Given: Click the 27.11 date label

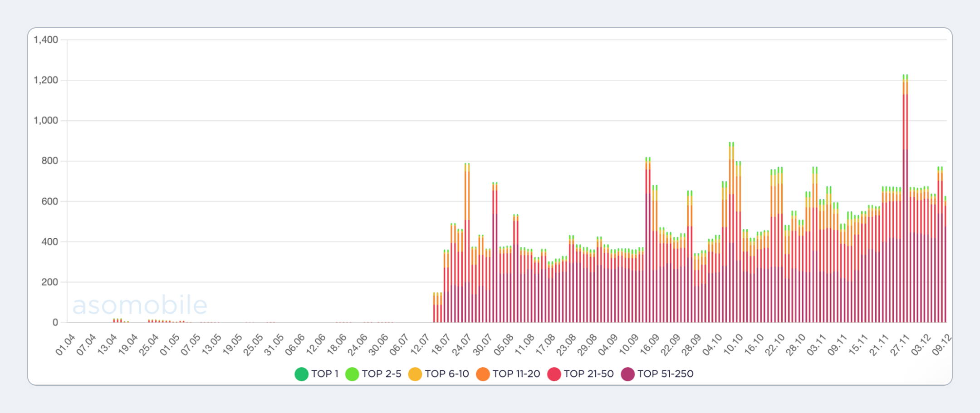Looking at the screenshot, I should [x=900, y=345].
